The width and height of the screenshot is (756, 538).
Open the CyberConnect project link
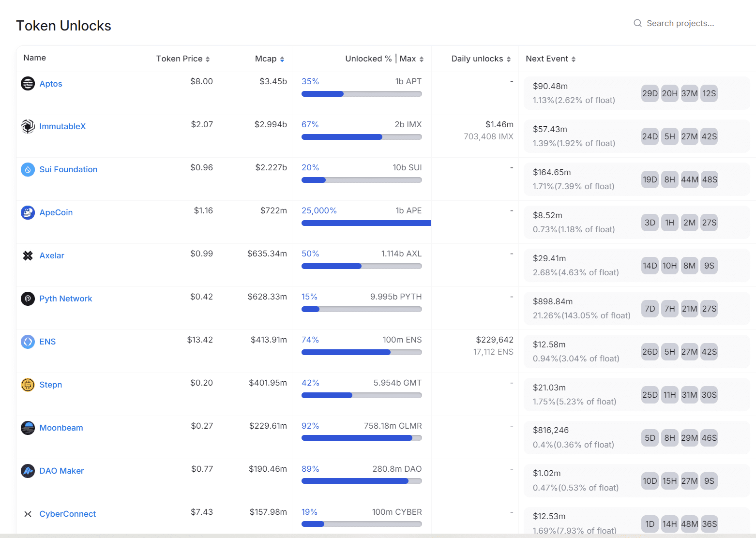(x=68, y=514)
